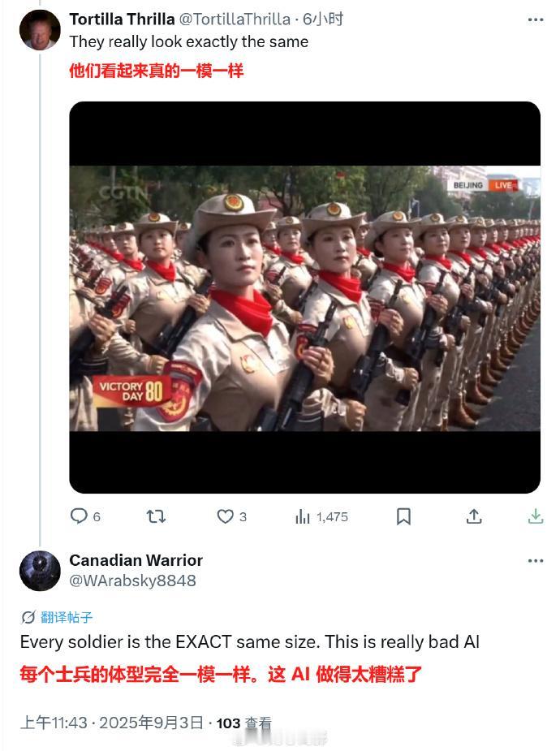This screenshot has width=560, height=751.
Task: Open Canadian Warrior's profile avatar
Action: coord(41,571)
